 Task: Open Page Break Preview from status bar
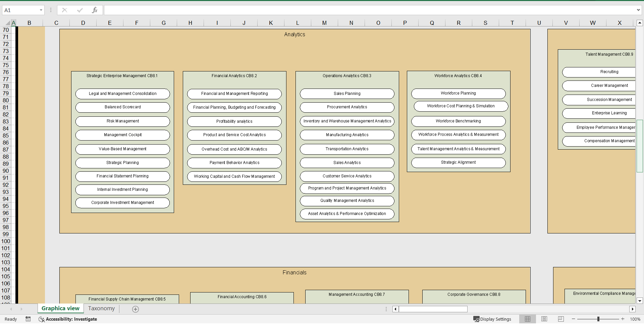coord(560,319)
